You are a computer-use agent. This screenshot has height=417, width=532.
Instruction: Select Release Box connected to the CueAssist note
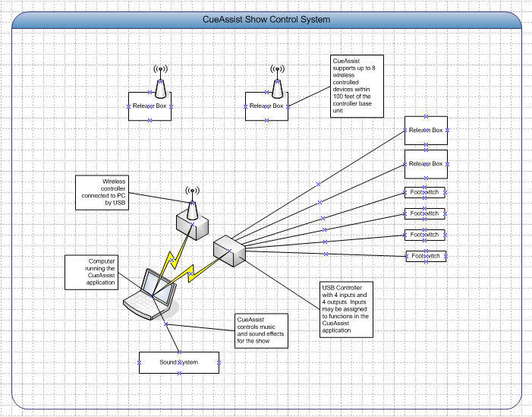(266, 106)
